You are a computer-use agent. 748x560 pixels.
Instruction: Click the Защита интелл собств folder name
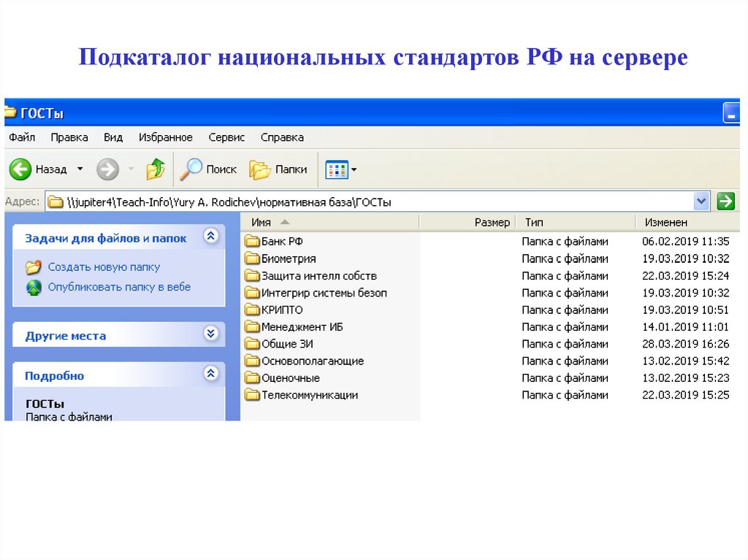(x=319, y=276)
